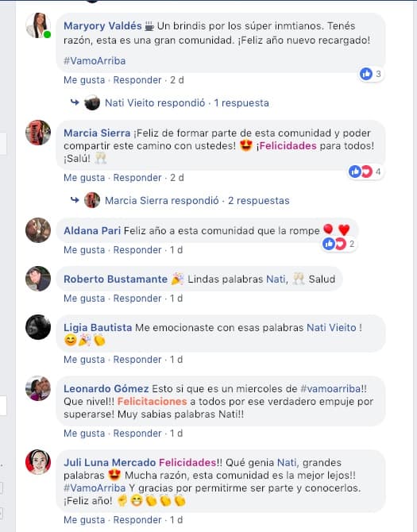Open Ligia Bautista's dark avatar
Viewport: 417px width, 532px height.
coord(38,327)
